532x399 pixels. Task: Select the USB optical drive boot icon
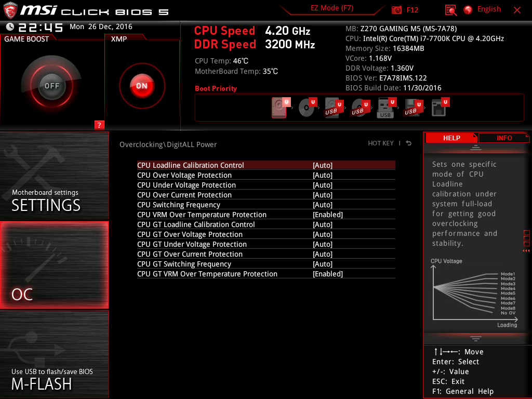[361, 108]
